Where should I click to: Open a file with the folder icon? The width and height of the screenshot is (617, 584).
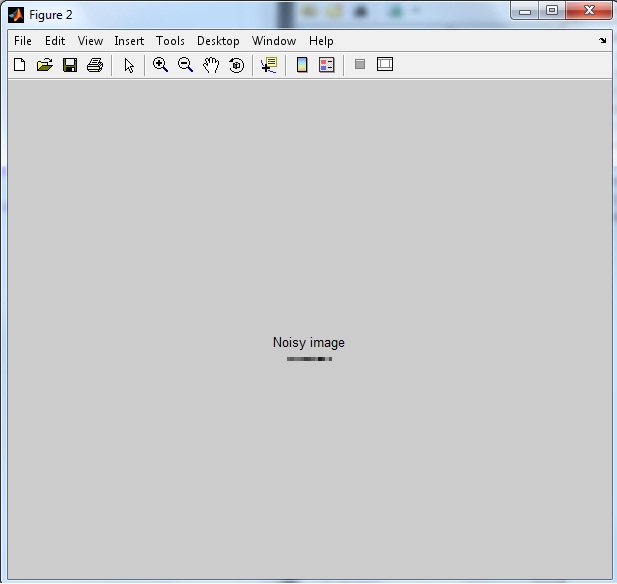tap(44, 65)
